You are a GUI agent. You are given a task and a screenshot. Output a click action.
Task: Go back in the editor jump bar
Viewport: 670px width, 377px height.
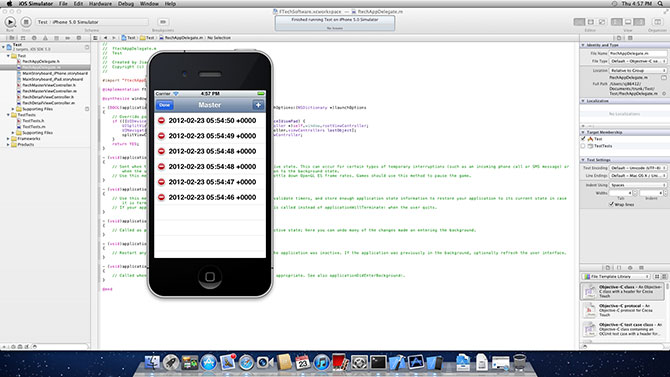click(106, 38)
